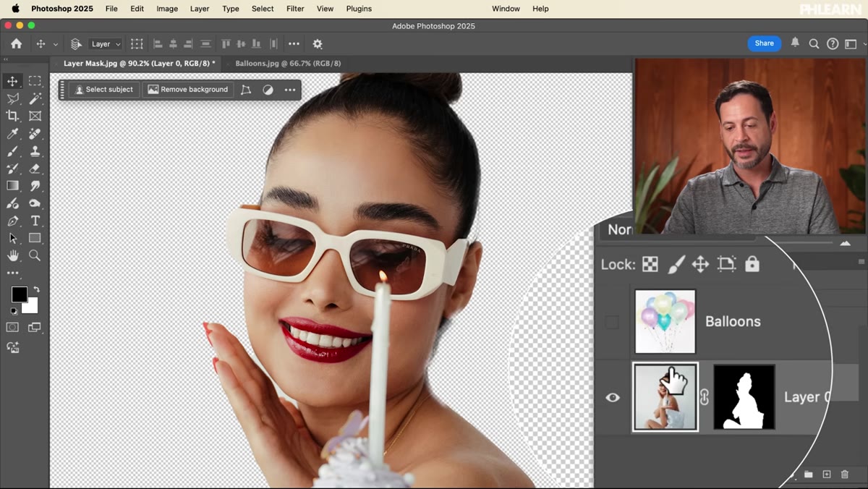Select the Frame tool

pos(35,116)
